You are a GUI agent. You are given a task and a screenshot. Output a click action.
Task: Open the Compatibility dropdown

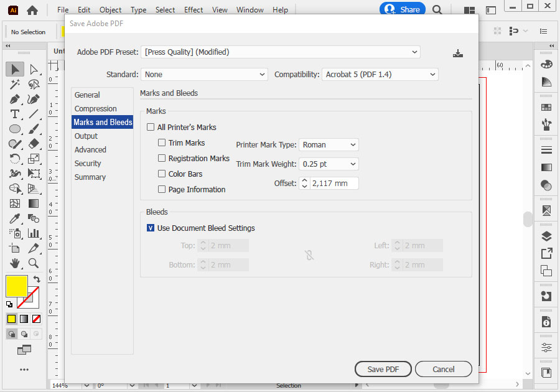point(380,74)
